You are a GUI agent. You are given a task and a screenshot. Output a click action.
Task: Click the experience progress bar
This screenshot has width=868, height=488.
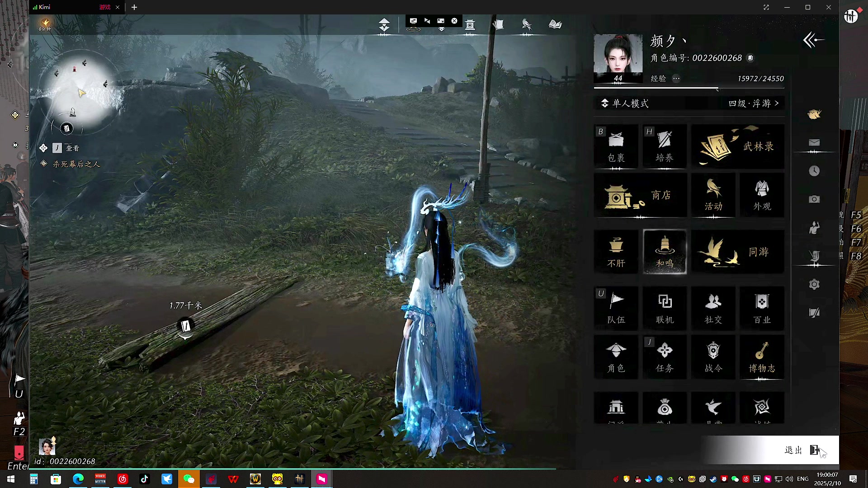[x=689, y=88]
